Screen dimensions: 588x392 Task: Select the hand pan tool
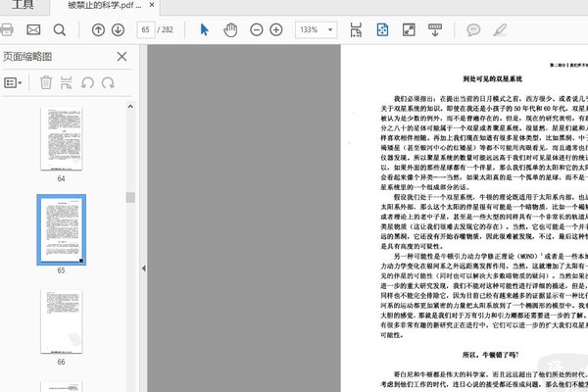230,30
